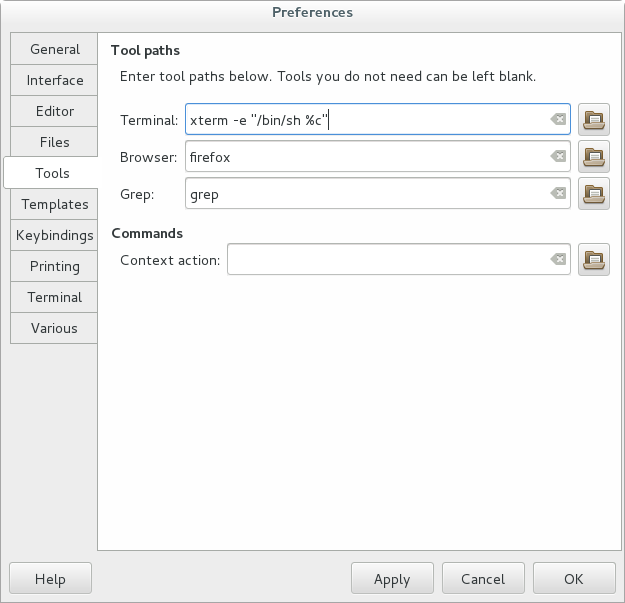Viewport: 625px width, 603px height.
Task: Show the Printing preferences tab
Action: (55, 266)
